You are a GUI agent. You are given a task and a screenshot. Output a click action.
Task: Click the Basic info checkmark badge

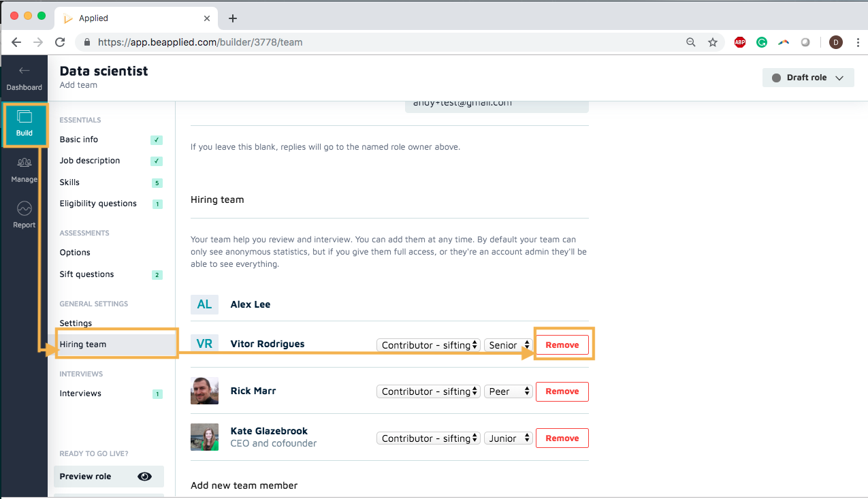[x=157, y=140]
